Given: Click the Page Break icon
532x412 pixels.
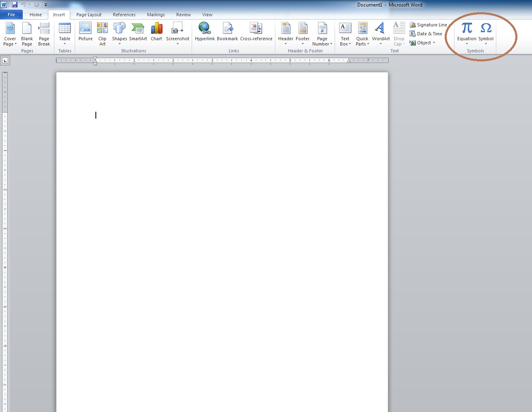Looking at the screenshot, I should click(x=44, y=28).
